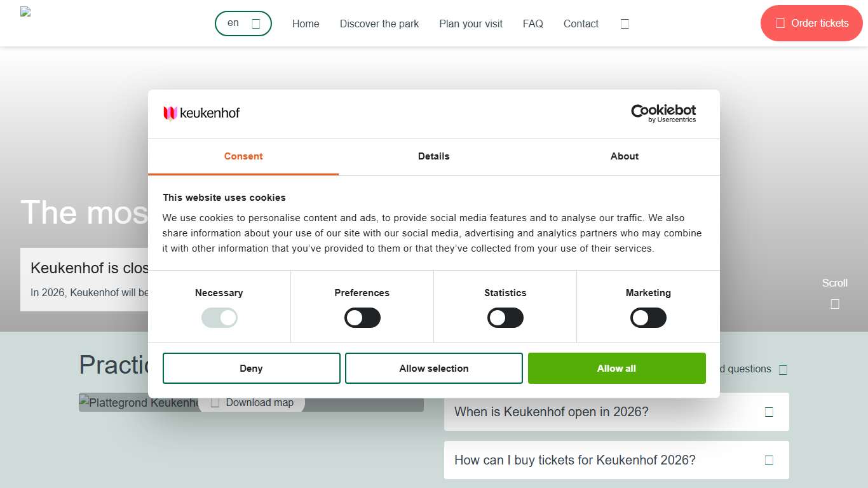Viewport: 868px width, 488px height.
Task: Click the Scroll down icon
Action: coord(834,304)
